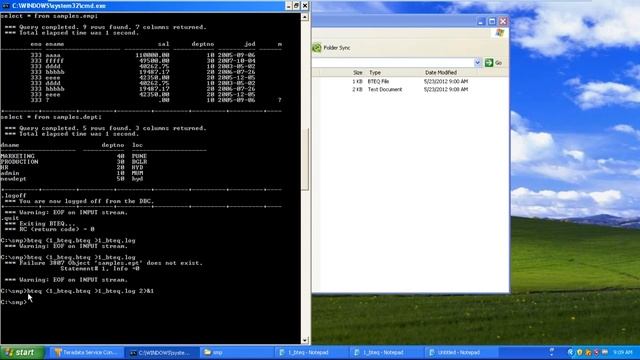Click the command line ending in '2>&1'
Viewport: 640px width, 360px height.
pyautogui.click(x=77, y=291)
